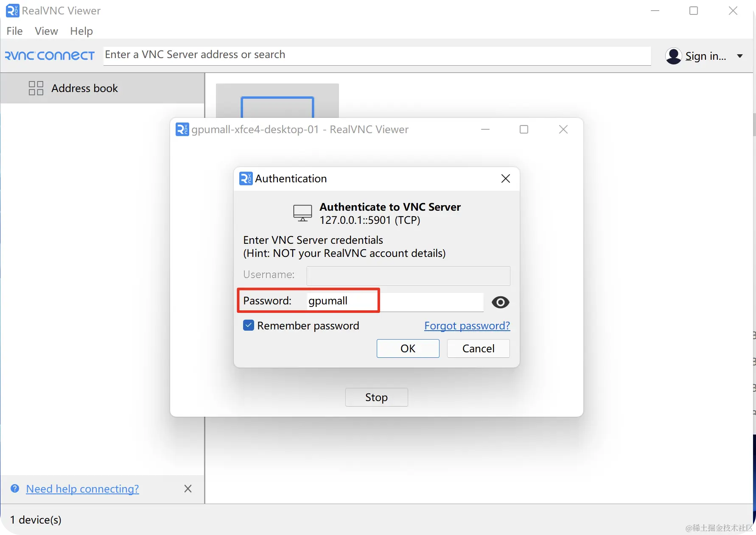Click the Authenticate to VNC Server heading

(x=390, y=207)
